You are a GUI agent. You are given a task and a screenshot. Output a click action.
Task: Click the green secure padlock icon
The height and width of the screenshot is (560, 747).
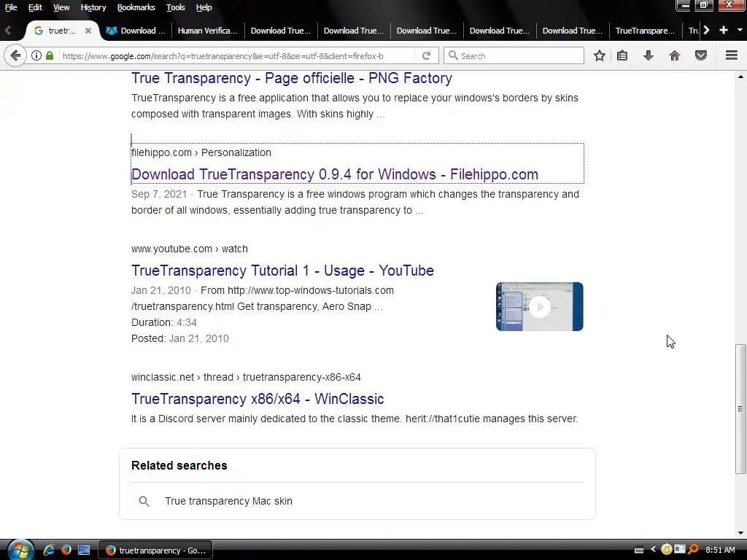tap(50, 55)
